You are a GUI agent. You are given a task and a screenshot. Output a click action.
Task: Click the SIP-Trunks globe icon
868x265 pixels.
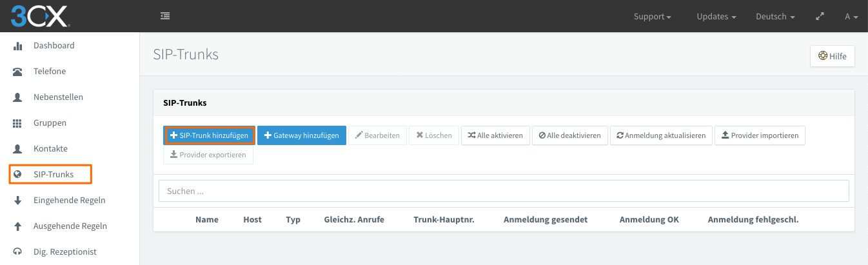pos(18,175)
